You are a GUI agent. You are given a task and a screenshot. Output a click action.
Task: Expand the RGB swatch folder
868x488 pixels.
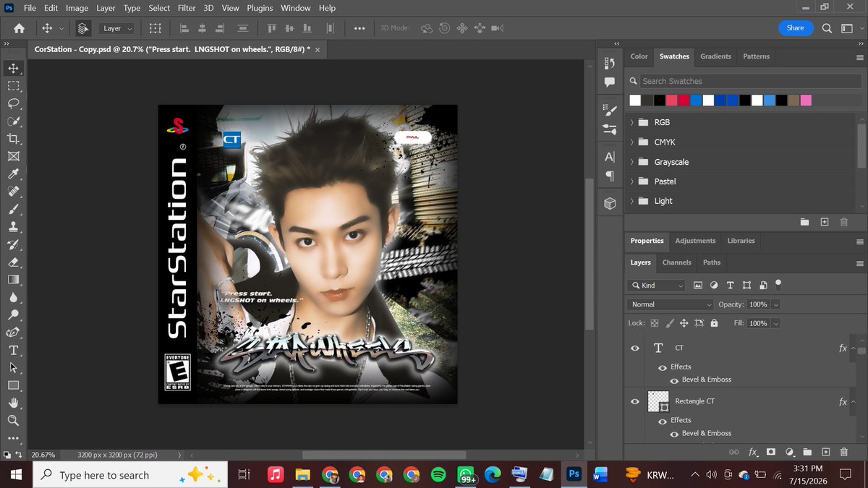pyautogui.click(x=632, y=122)
